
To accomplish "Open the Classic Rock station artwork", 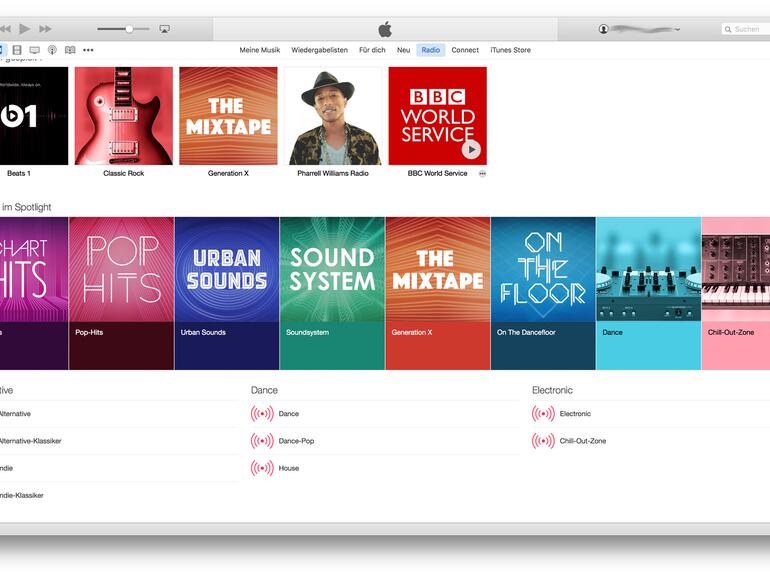I will point(124,116).
